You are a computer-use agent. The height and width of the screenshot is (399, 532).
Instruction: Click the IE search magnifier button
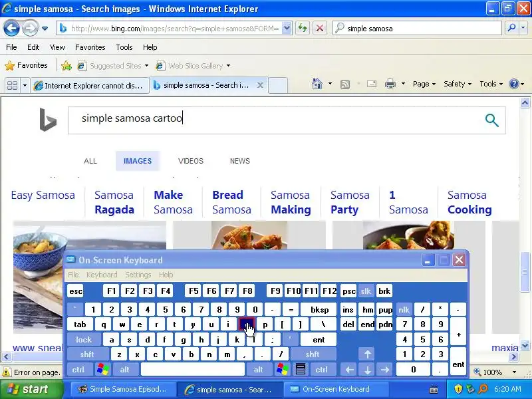coord(511,28)
